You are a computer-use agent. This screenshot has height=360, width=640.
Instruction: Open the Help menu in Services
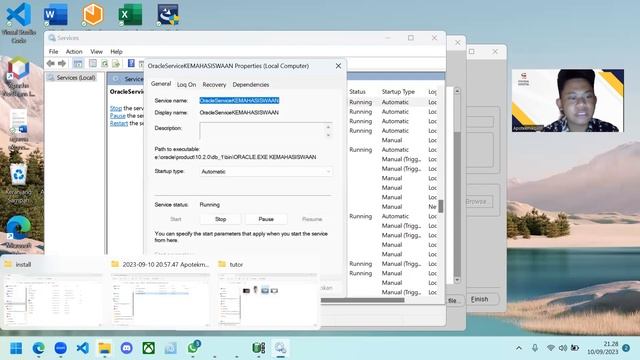[x=116, y=51]
